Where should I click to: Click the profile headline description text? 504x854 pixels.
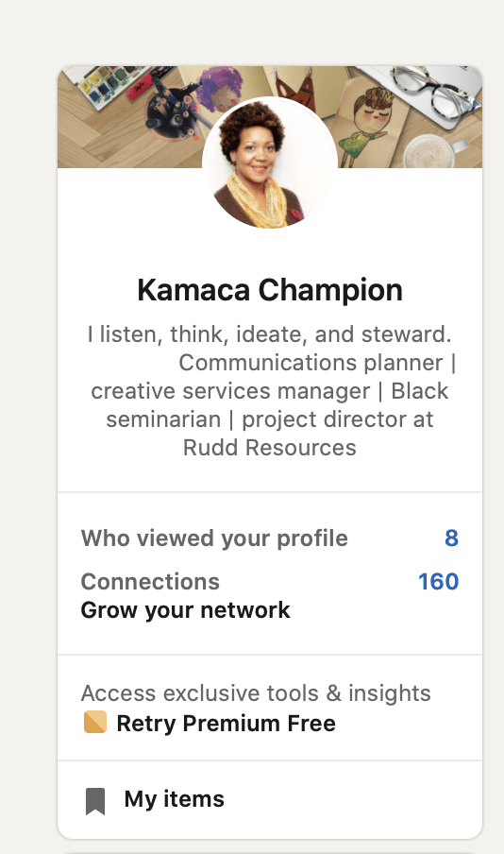click(270, 390)
